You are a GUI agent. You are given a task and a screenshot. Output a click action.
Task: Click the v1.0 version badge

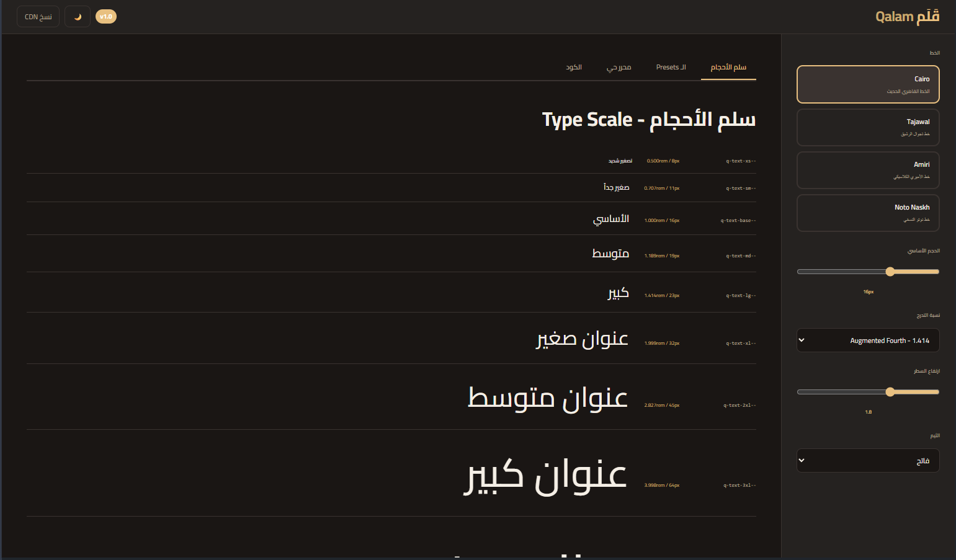tap(106, 17)
